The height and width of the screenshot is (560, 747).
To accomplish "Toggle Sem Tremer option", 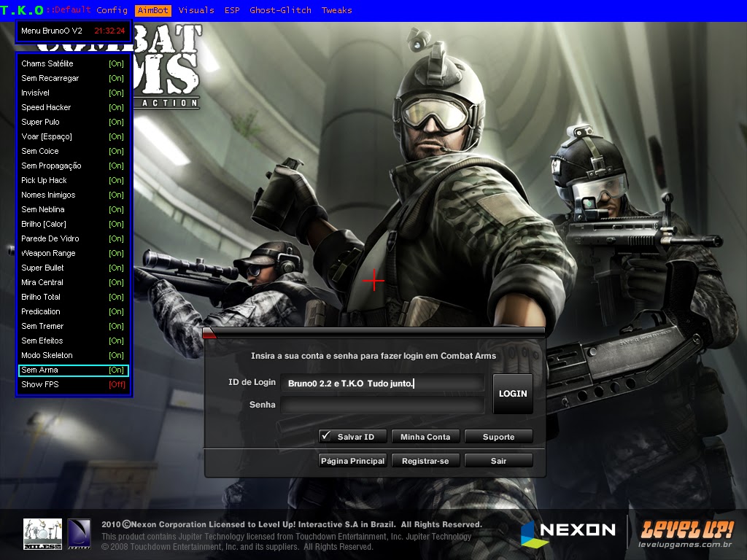I will pyautogui.click(x=73, y=326).
